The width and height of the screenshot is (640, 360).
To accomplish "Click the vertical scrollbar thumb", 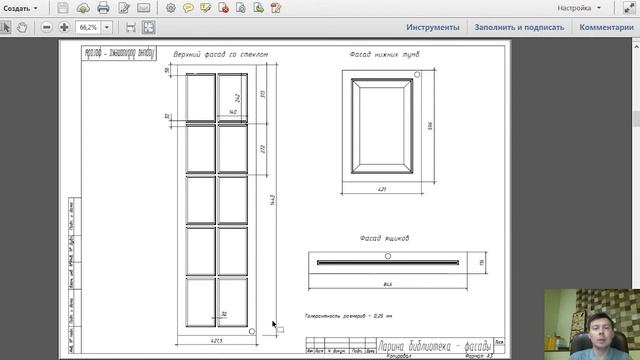I will pos(636,119).
